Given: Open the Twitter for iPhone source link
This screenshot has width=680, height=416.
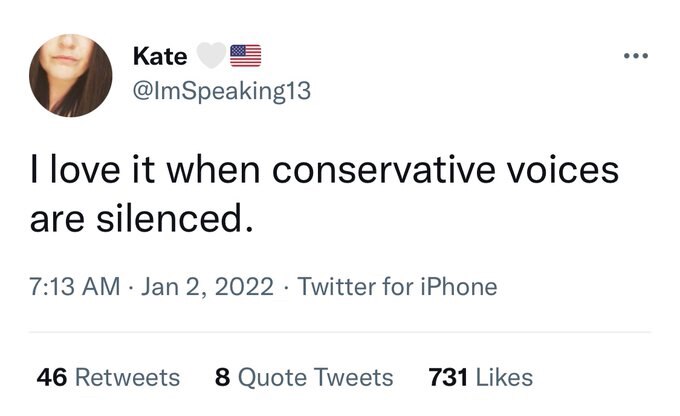Looking at the screenshot, I should tap(397, 287).
